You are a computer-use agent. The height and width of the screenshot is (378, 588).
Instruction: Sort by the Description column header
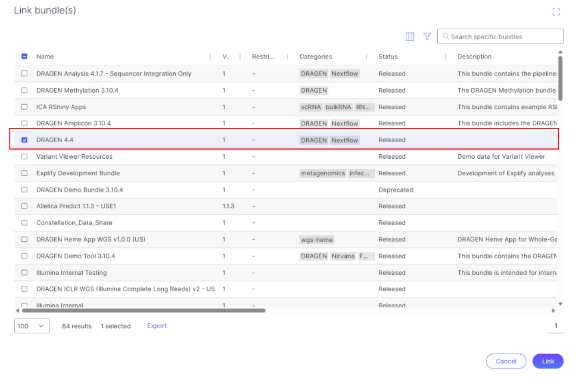[x=474, y=57]
